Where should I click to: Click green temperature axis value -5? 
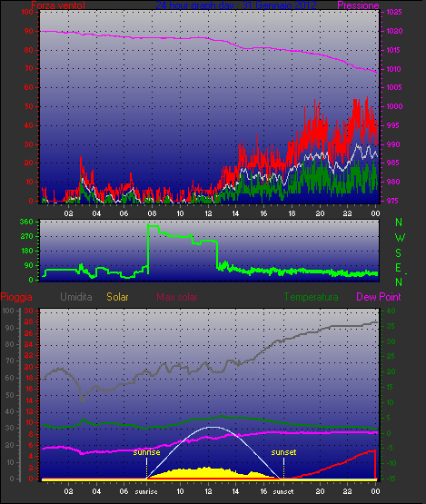click(x=391, y=448)
